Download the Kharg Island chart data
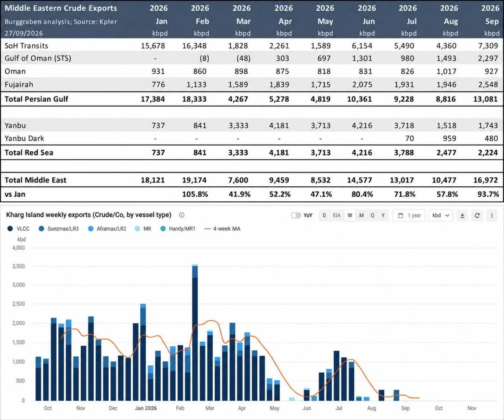This screenshot has width=504, height=420. pyautogui.click(x=462, y=216)
